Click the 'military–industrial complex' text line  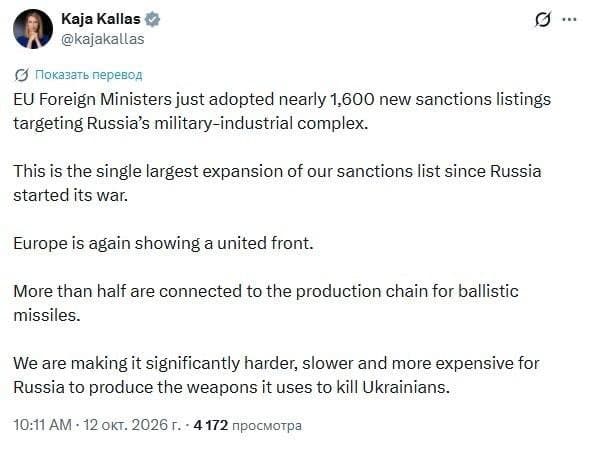[191, 123]
